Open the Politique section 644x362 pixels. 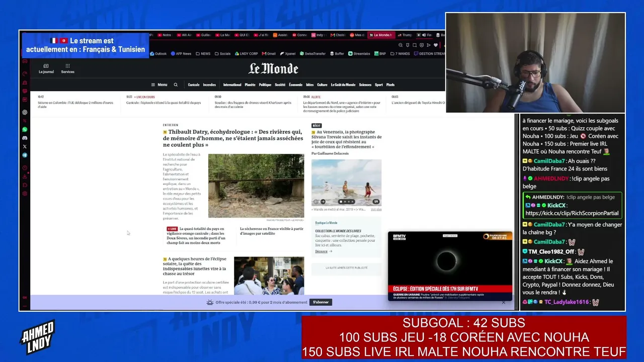click(265, 85)
